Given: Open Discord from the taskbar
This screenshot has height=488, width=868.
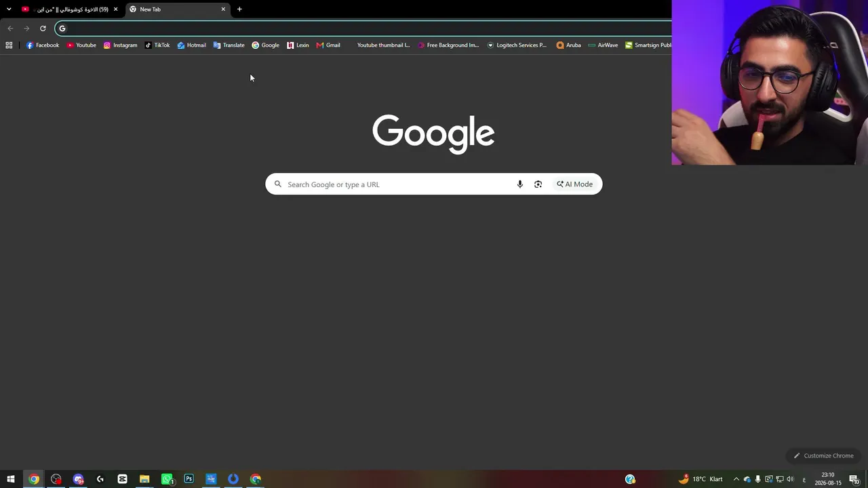Looking at the screenshot, I should point(79,479).
